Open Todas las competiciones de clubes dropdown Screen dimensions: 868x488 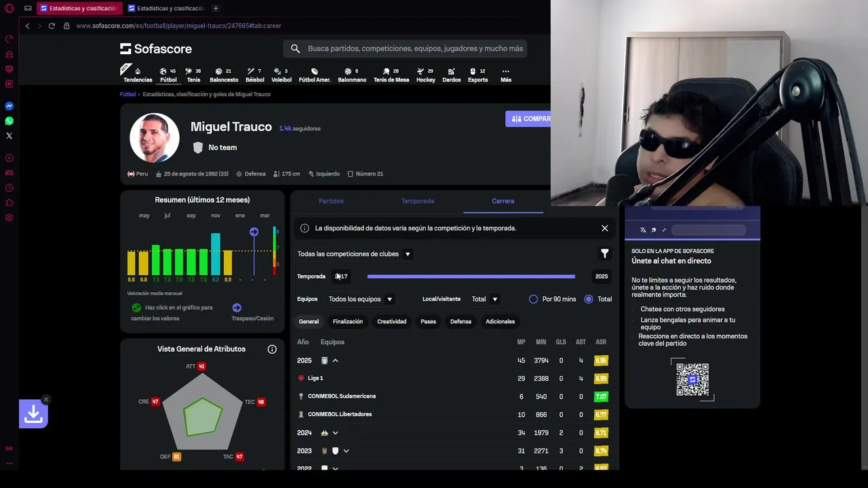click(x=354, y=254)
